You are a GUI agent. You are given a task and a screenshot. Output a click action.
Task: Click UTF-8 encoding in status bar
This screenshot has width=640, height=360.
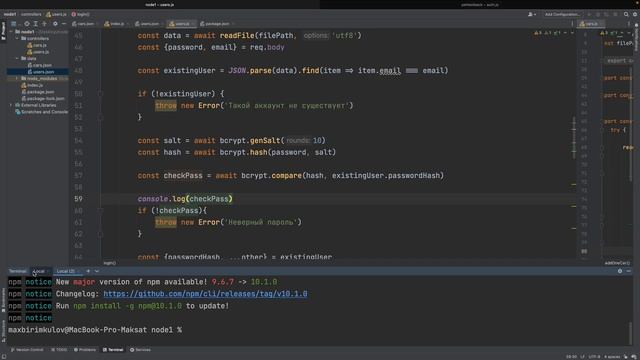(594, 357)
